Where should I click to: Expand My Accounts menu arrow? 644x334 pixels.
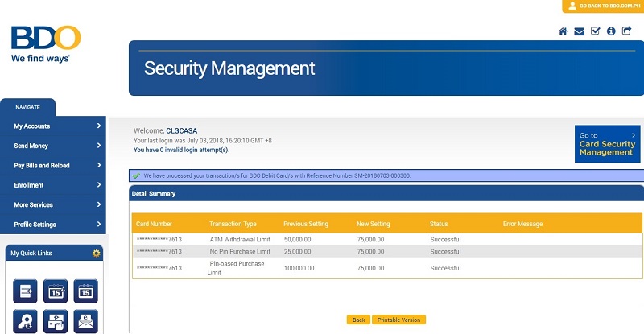pyautogui.click(x=99, y=126)
